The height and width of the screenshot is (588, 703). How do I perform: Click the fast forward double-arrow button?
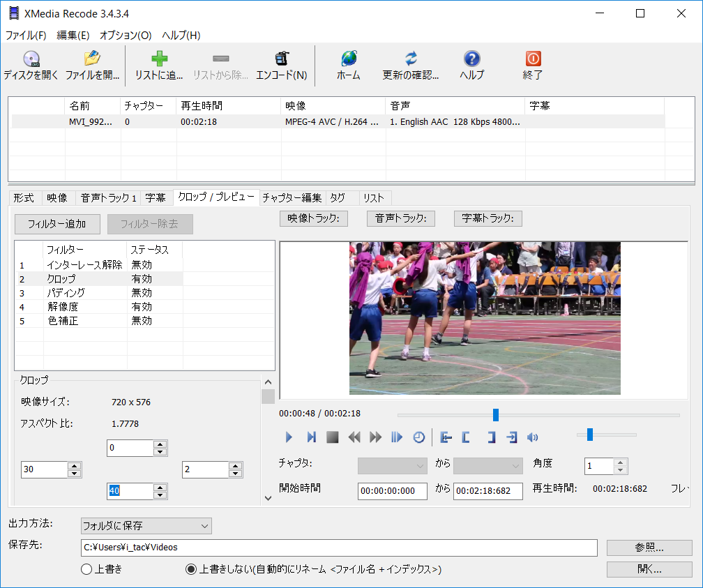[375, 437]
